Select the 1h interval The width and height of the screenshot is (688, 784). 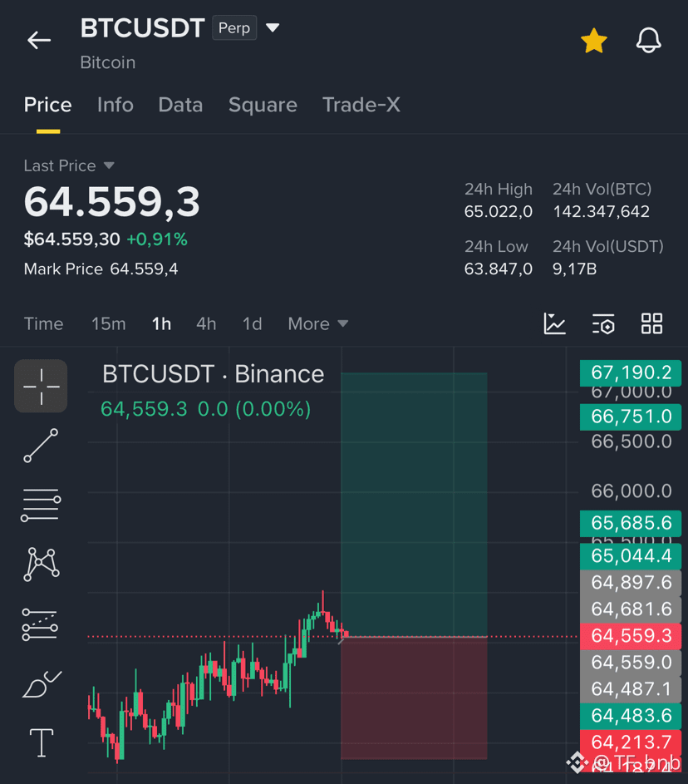(161, 324)
